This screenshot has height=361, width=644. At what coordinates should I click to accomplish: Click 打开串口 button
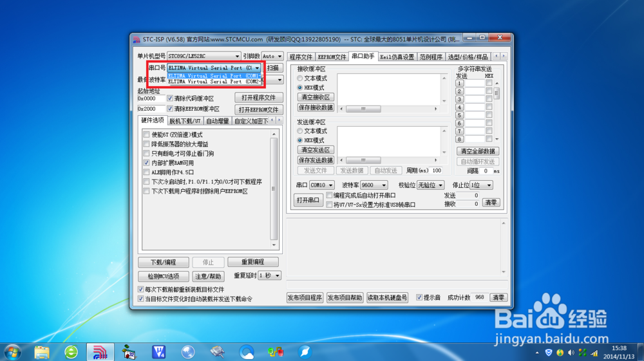coord(308,200)
